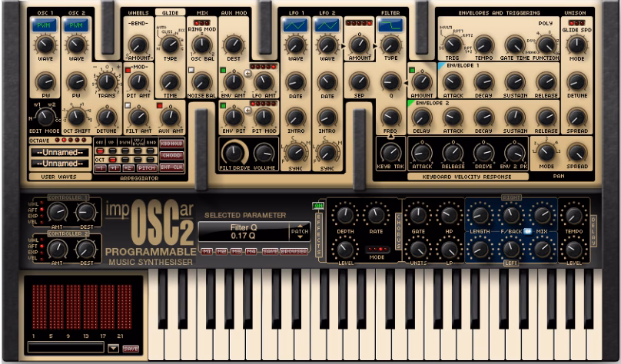This screenshot has height=364, width=621.
Task: Click the OSC 2 PWM waveform display
Action: [76, 25]
